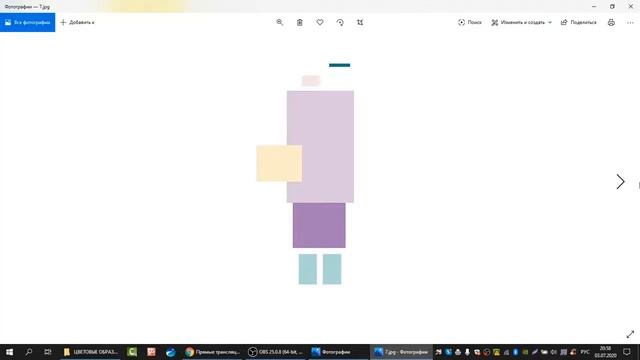Open the Windows Start menu
Image resolution: width=640 pixels, height=360 pixels.
9,352
